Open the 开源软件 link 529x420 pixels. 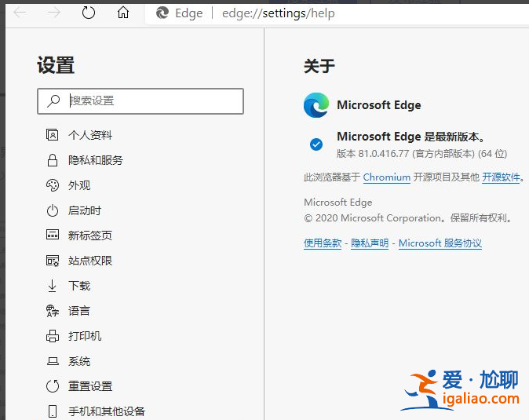(501, 177)
